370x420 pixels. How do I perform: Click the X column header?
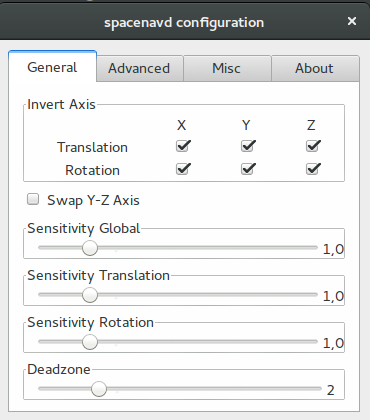[181, 125]
